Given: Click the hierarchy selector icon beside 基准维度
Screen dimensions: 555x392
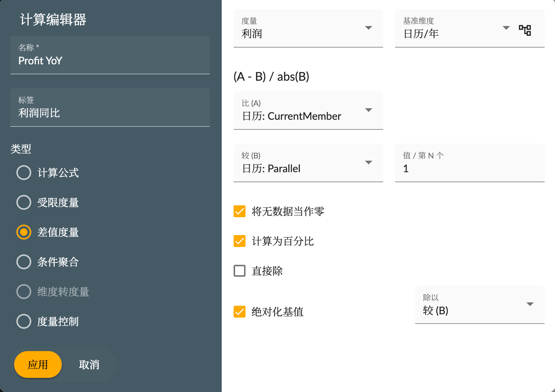Looking at the screenshot, I should click(525, 30).
